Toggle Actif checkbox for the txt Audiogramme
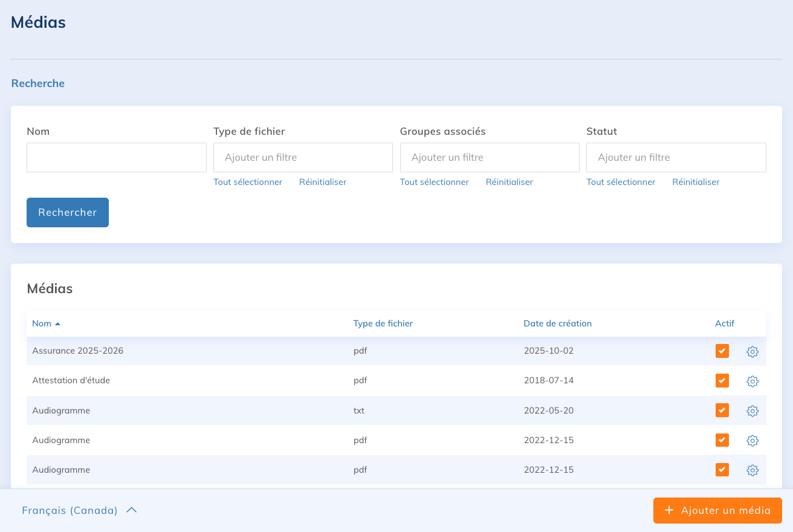 point(722,410)
